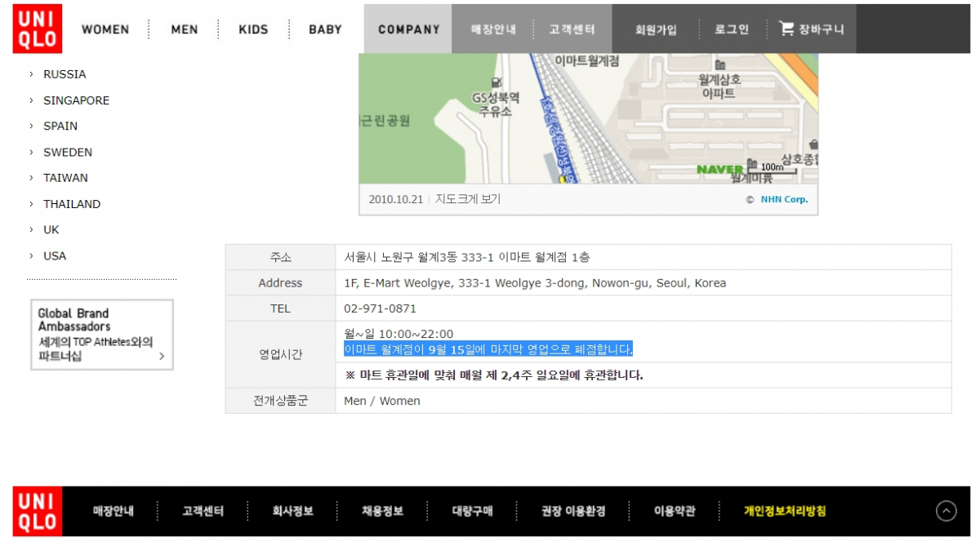Open Global Brand Ambassadors banner

point(102,335)
